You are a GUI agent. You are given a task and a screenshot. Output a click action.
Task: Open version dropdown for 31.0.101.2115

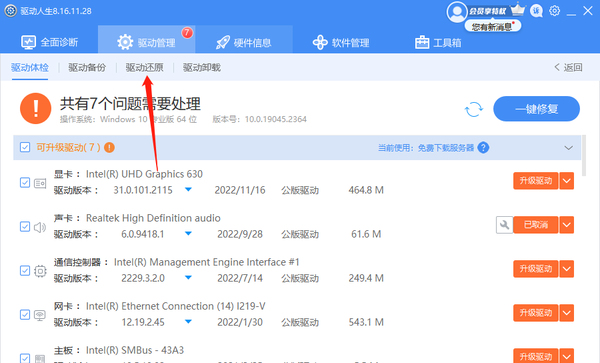188,190
